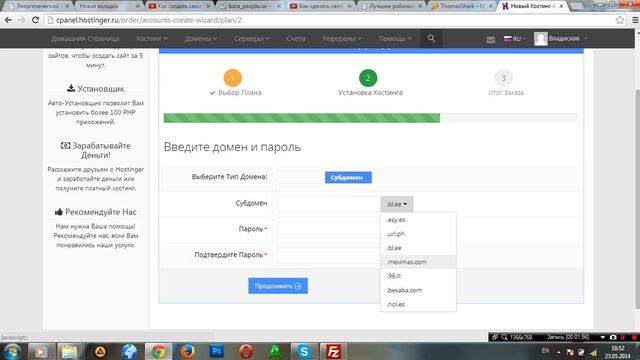Open the Рефералы navigation menu
Viewport: 640px width, 360px height.
342,38
